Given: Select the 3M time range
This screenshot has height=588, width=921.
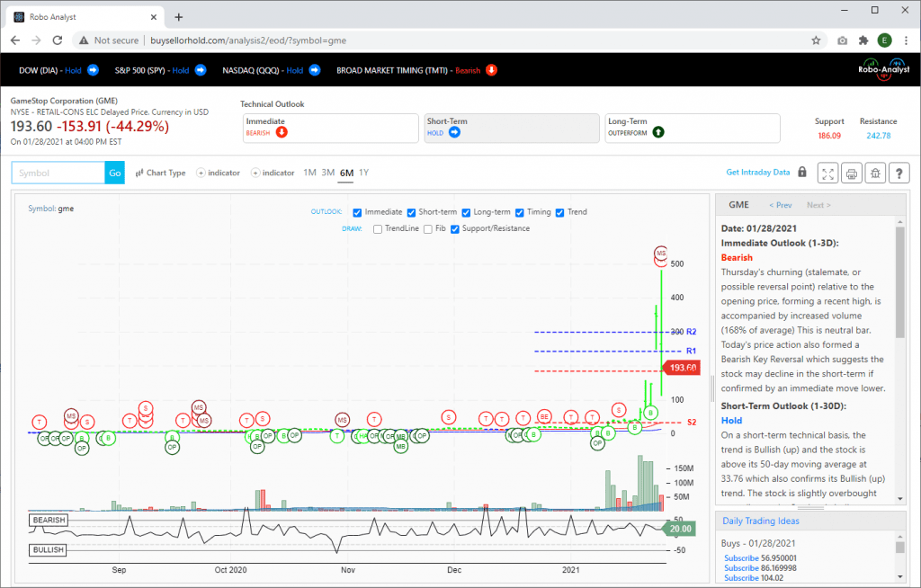Looking at the screenshot, I should (x=327, y=172).
